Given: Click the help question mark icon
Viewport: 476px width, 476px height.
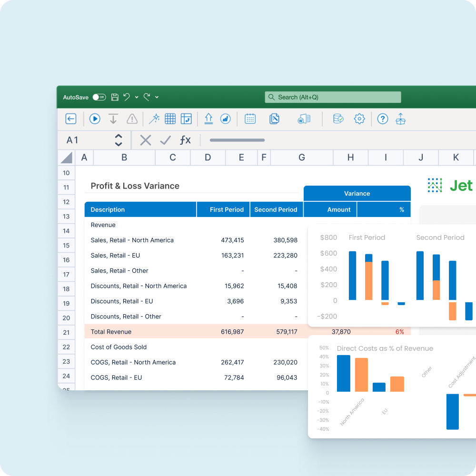Looking at the screenshot, I should [x=383, y=119].
